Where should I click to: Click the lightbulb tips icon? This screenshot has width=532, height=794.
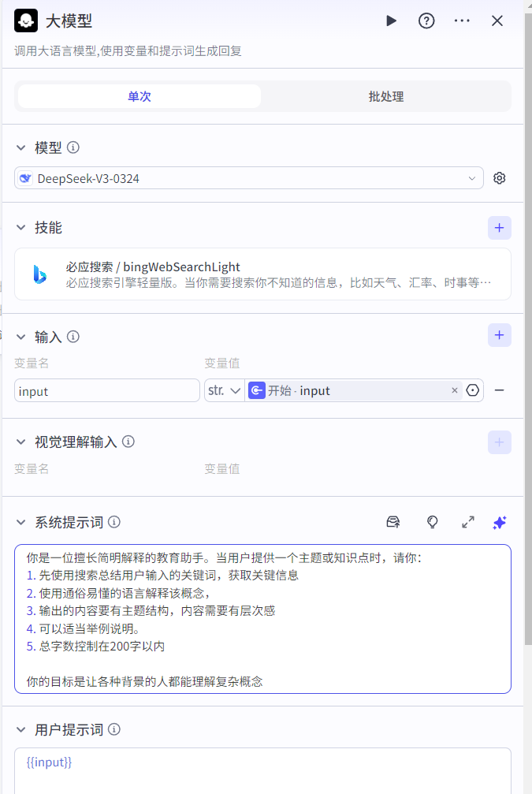(432, 522)
